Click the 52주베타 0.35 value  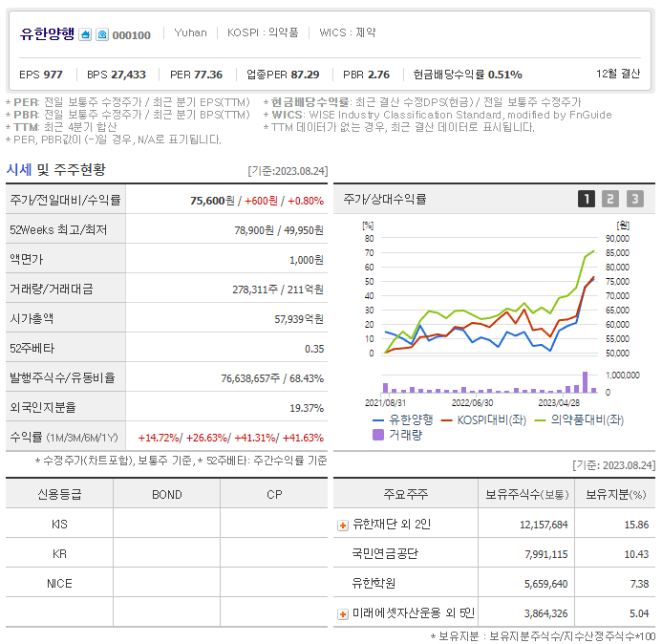[314, 349]
